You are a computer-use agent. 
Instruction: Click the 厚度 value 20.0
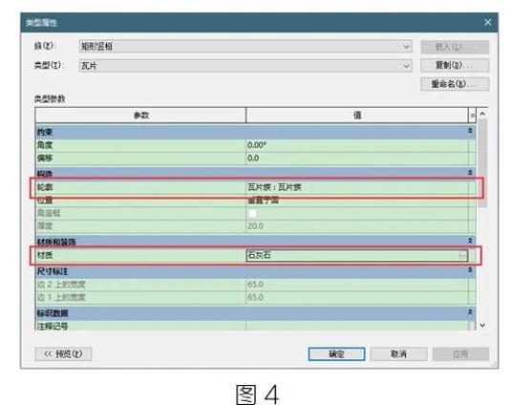(x=357, y=226)
